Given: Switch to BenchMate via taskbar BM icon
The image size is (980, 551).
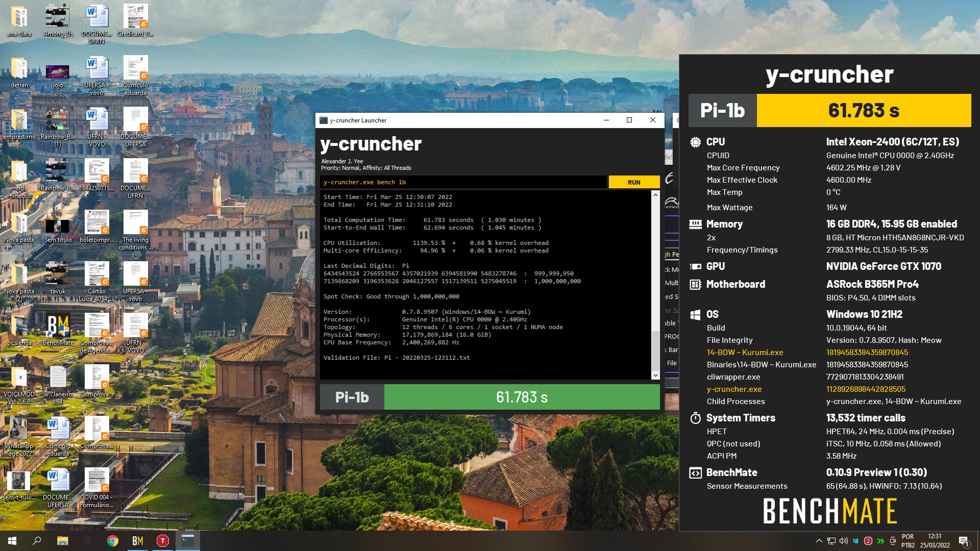Looking at the screenshot, I should pos(138,541).
